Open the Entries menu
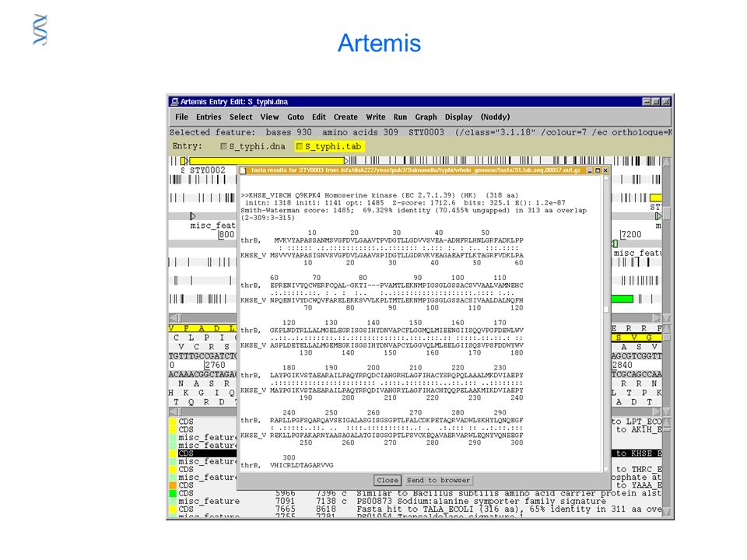Screen dimensions: 747x560 click(209, 117)
